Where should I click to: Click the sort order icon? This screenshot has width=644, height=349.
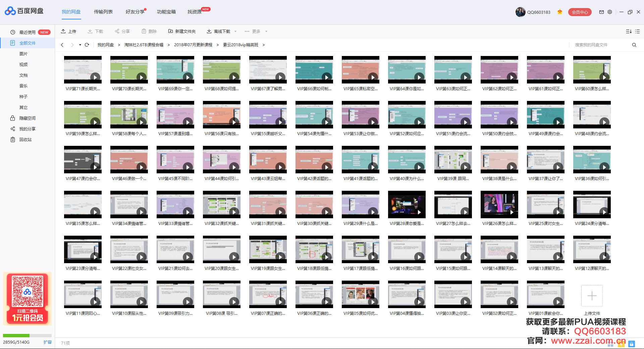[x=629, y=31]
